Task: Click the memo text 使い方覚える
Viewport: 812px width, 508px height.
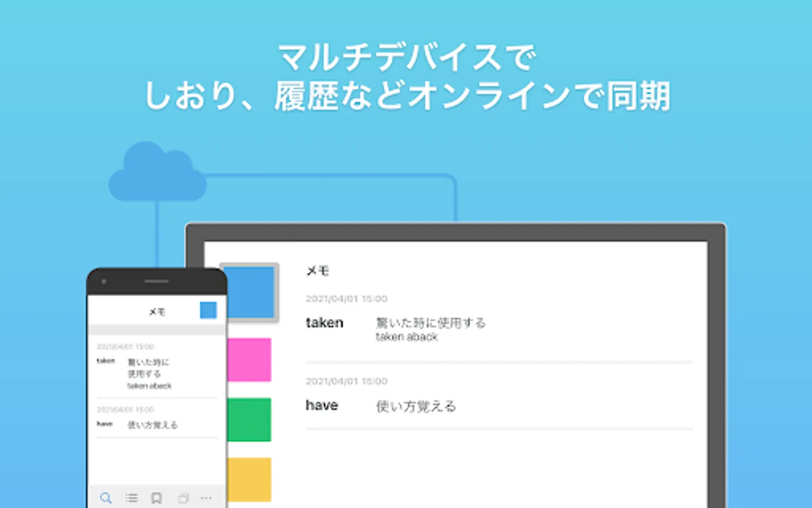Action: [416, 406]
